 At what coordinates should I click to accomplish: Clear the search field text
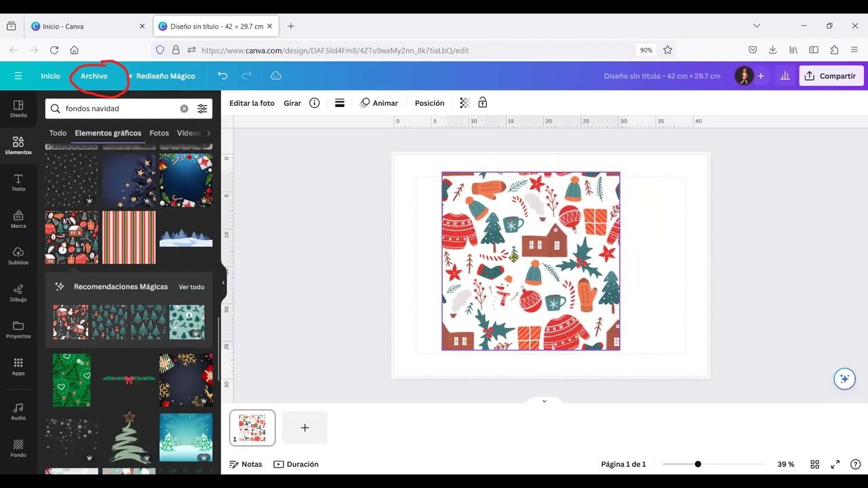[184, 108]
